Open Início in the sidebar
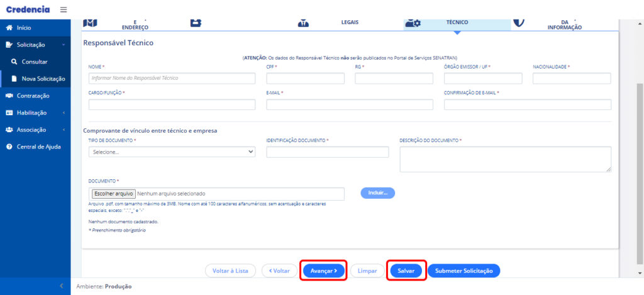Image resolution: width=644 pixels, height=295 pixels. click(x=35, y=28)
